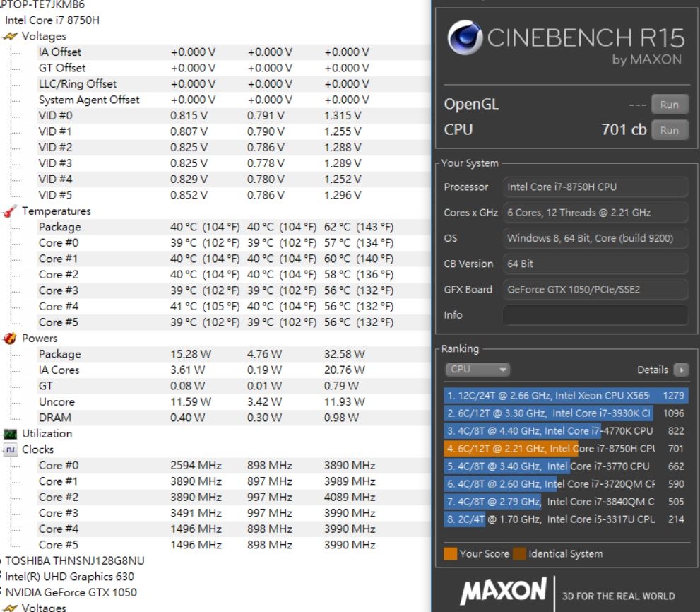Click the 32.58 W max package power
This screenshot has height=612, width=700.
(x=344, y=354)
